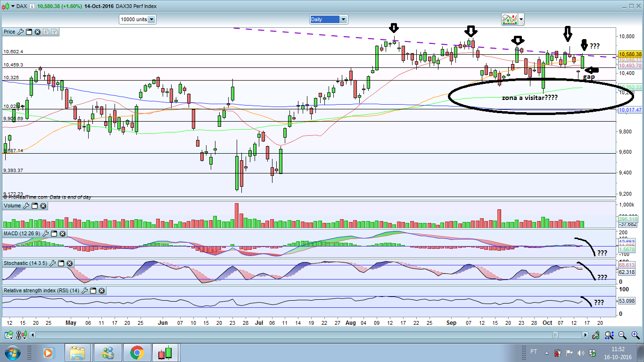Open Volume indicator settings wrench

26,206
